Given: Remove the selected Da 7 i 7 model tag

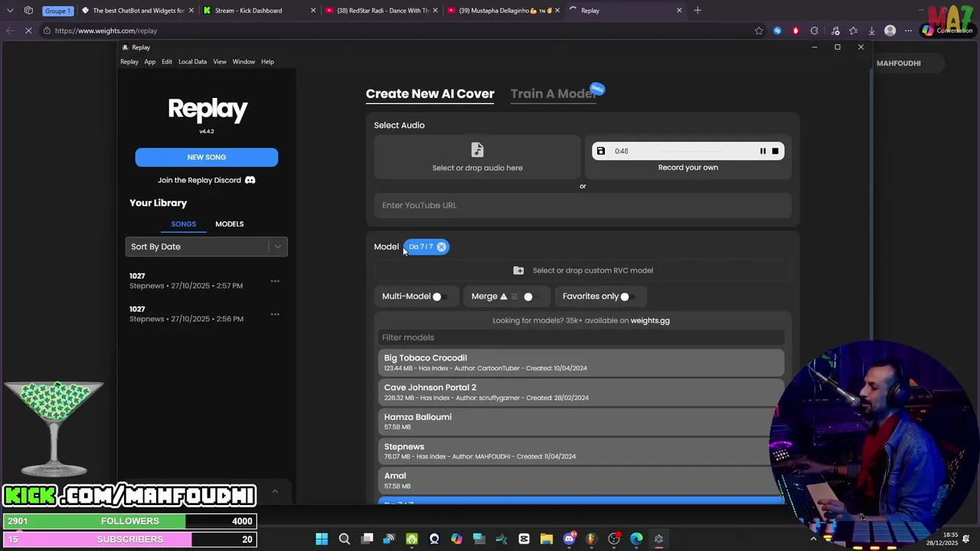Looking at the screenshot, I should pyautogui.click(x=441, y=247).
